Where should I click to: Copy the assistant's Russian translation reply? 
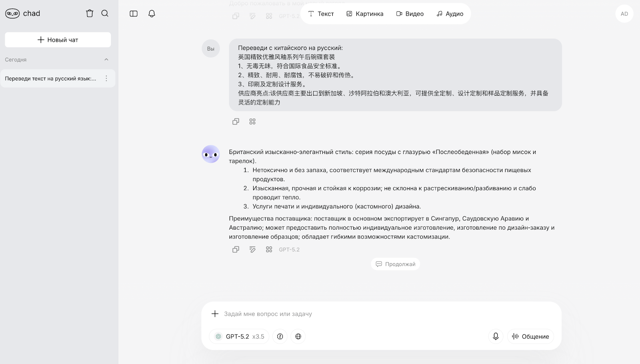click(x=236, y=250)
